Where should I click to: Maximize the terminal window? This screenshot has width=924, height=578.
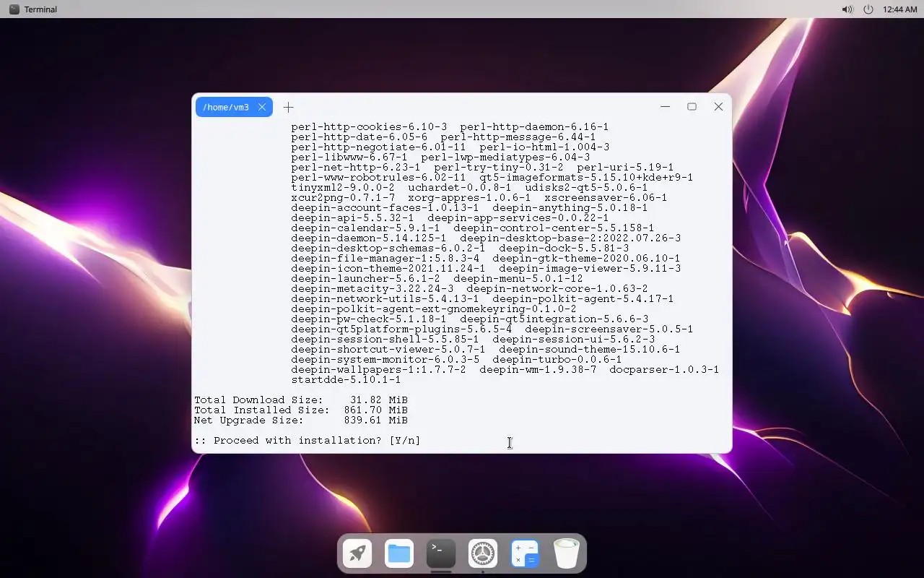(692, 106)
